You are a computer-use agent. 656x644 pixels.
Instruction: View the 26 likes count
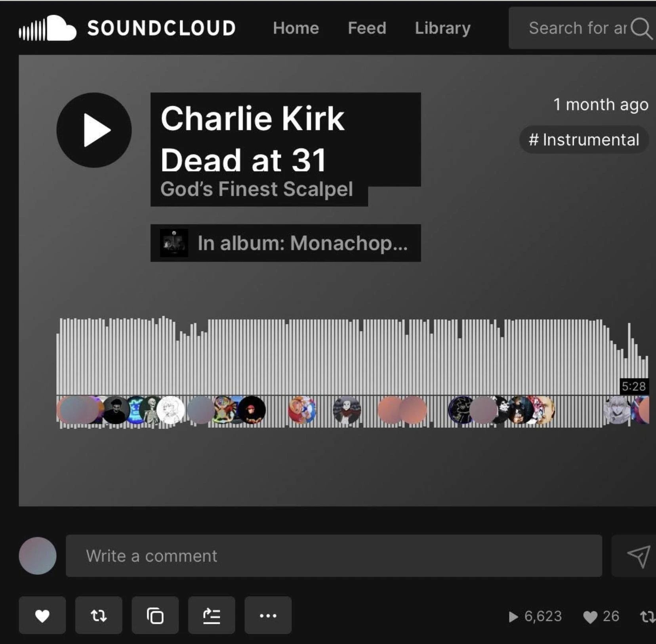(601, 616)
